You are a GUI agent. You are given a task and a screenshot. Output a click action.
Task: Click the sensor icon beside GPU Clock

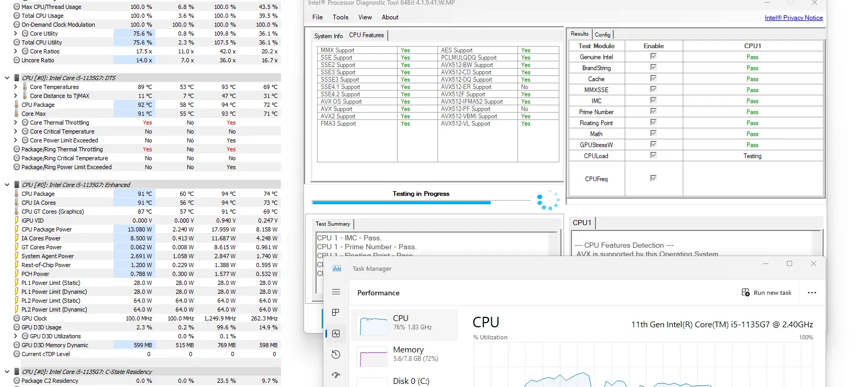(17, 318)
